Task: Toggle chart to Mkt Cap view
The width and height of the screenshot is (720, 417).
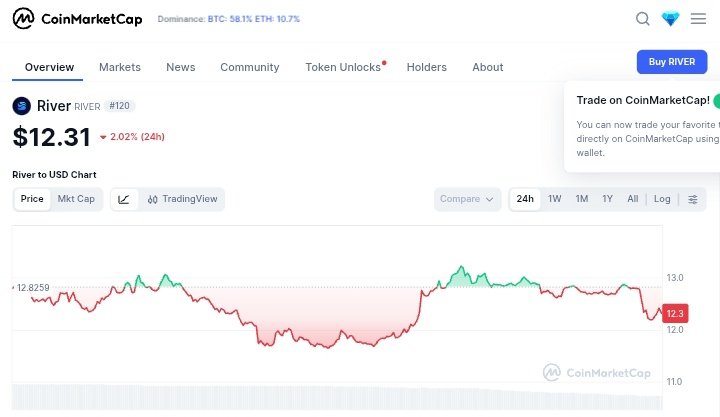Action: point(76,199)
